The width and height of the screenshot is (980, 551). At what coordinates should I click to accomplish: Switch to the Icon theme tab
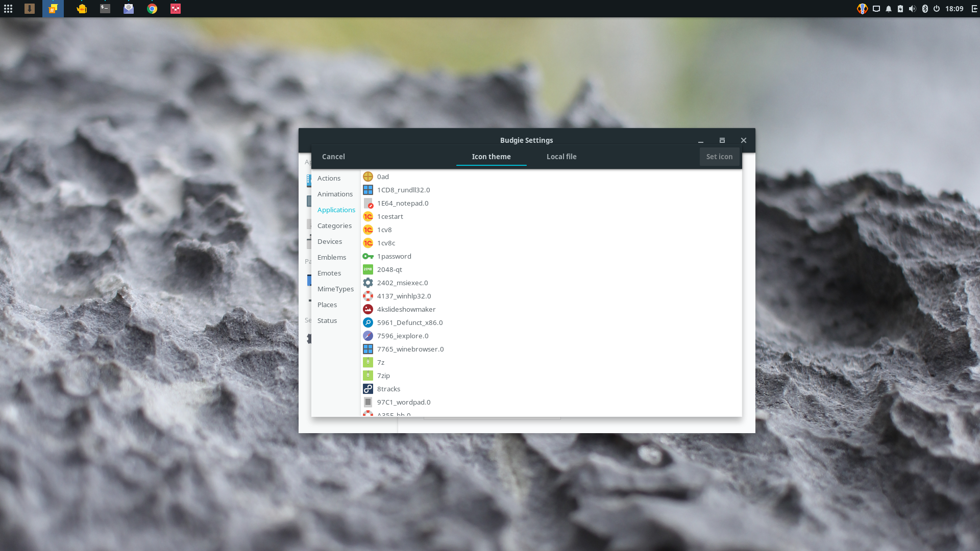pyautogui.click(x=491, y=157)
